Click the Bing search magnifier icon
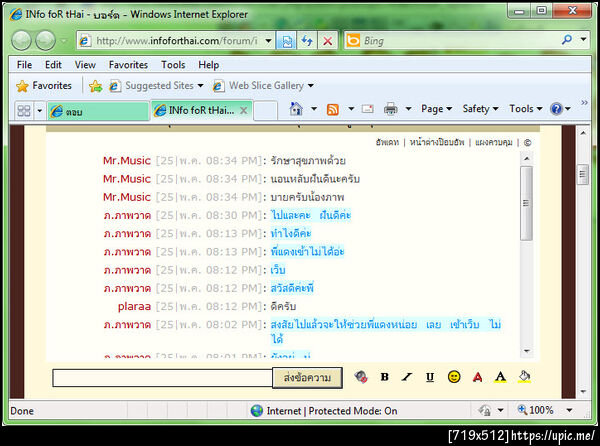Image resolution: width=600 pixels, height=446 pixels. coord(567,39)
